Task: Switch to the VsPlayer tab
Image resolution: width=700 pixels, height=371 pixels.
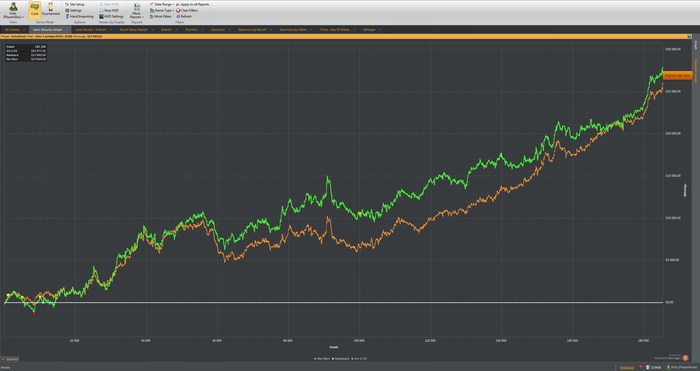Action: coord(369,29)
